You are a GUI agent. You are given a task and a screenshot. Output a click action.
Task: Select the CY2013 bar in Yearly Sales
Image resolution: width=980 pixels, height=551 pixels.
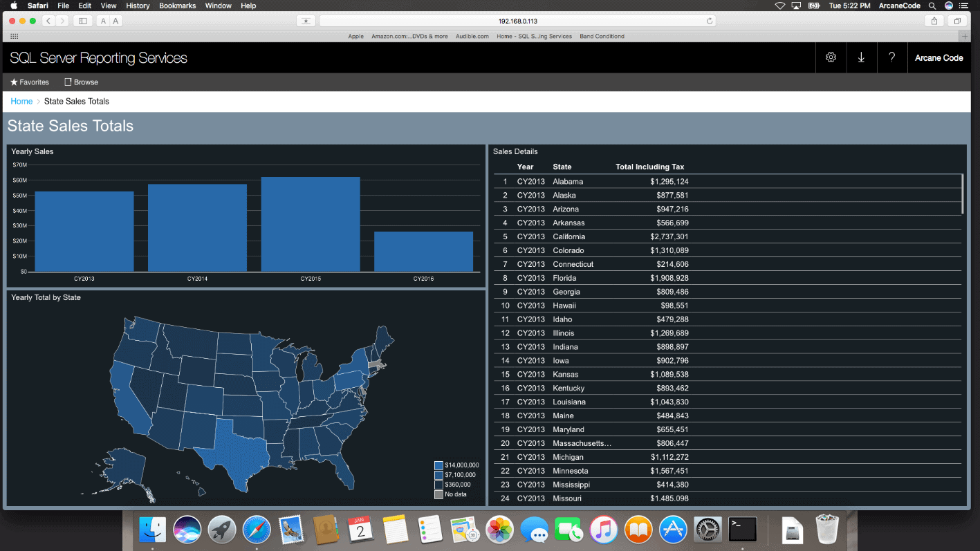click(x=84, y=232)
